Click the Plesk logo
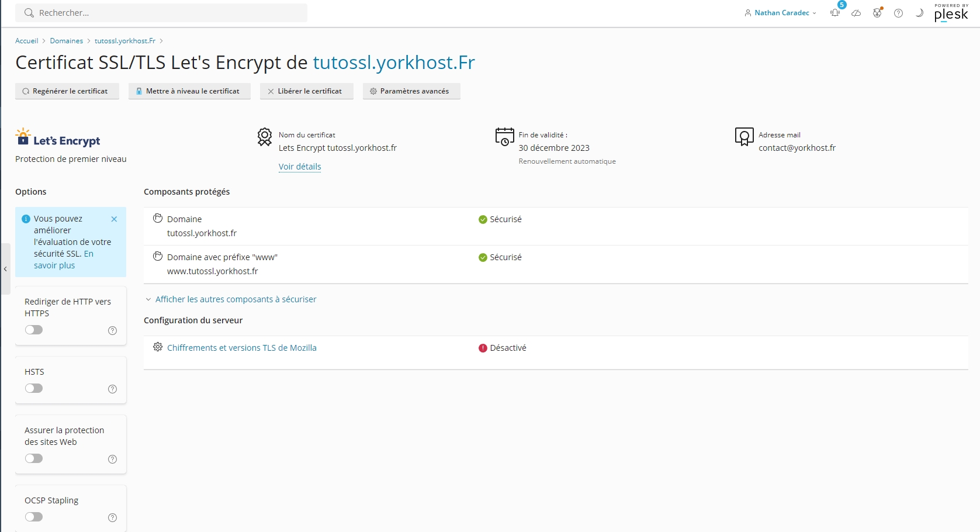Viewport: 980px width, 532px height. pyautogui.click(x=951, y=13)
